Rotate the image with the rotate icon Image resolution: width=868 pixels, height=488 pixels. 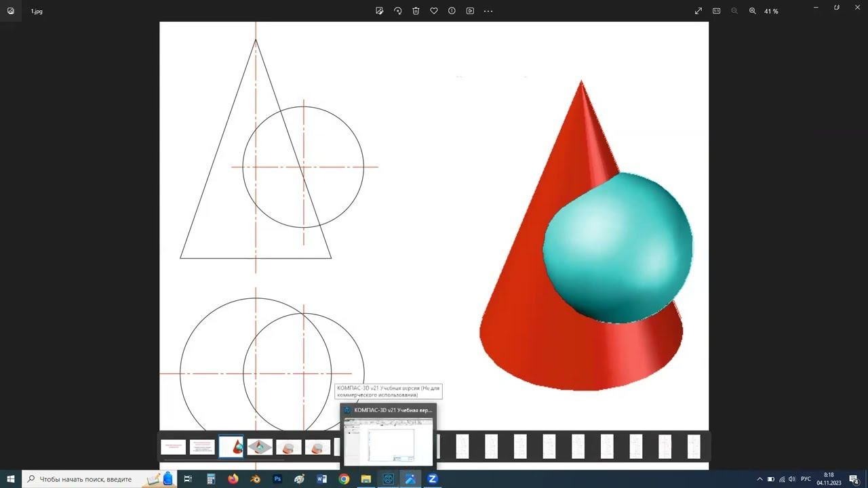pyautogui.click(x=398, y=11)
